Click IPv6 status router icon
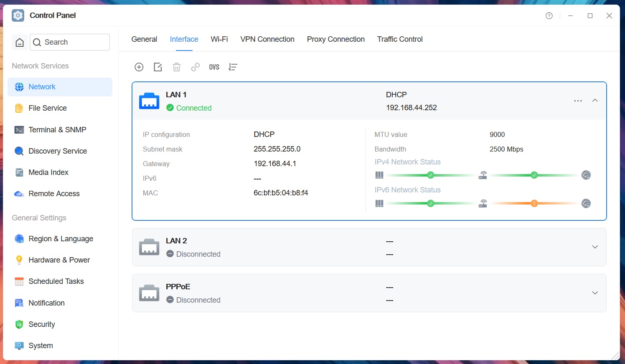This screenshot has width=625, height=364. (x=483, y=204)
